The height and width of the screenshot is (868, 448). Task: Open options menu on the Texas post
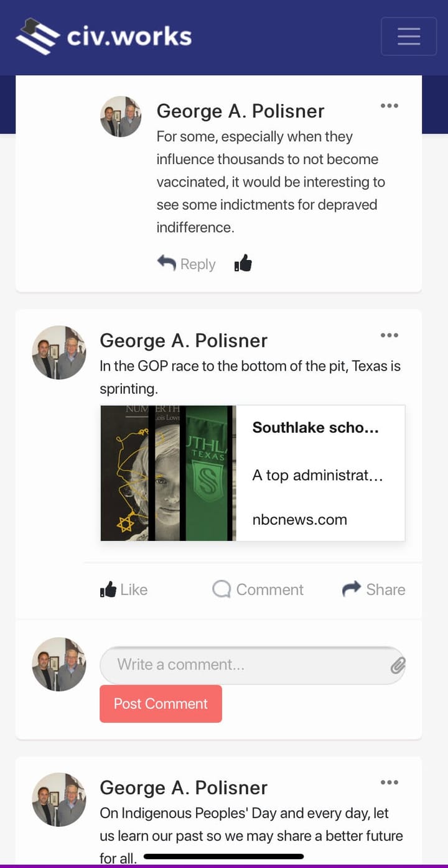(389, 336)
